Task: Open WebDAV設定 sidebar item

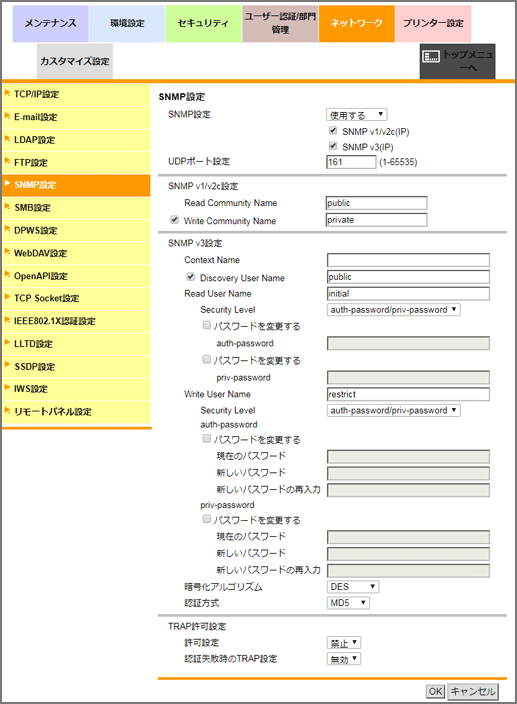Action: pos(76,253)
